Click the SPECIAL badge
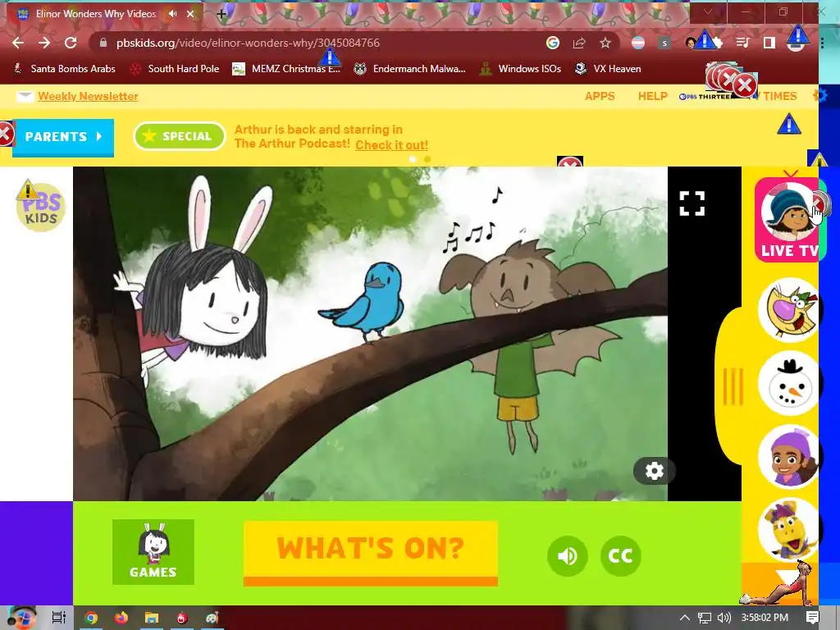The image size is (840, 630). click(x=180, y=136)
